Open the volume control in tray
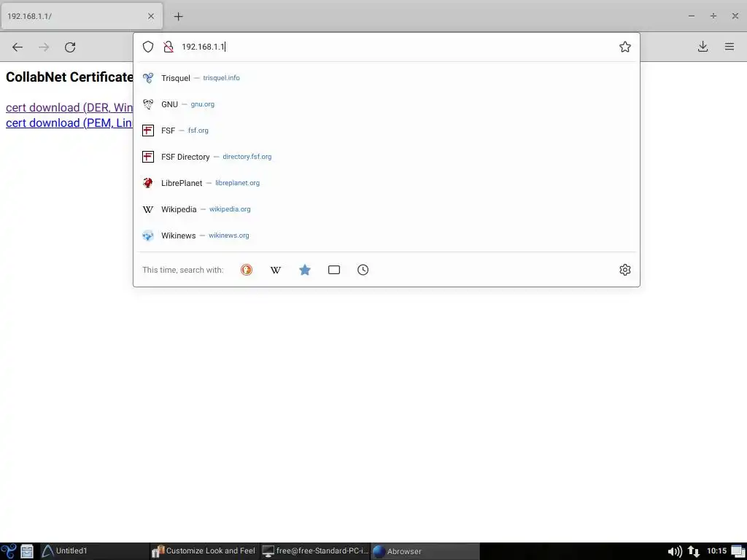The image size is (747, 560). coord(675,551)
